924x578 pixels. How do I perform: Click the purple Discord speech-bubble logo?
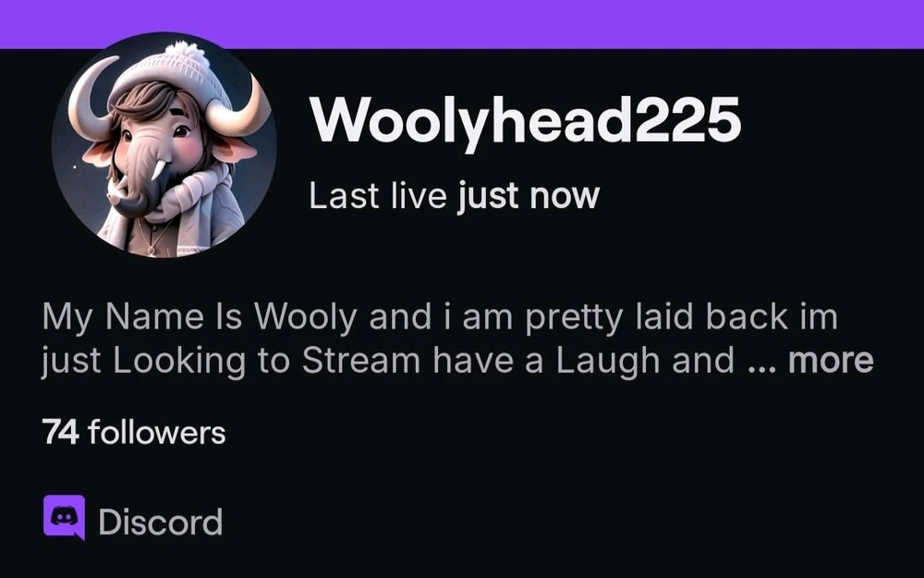click(x=65, y=517)
